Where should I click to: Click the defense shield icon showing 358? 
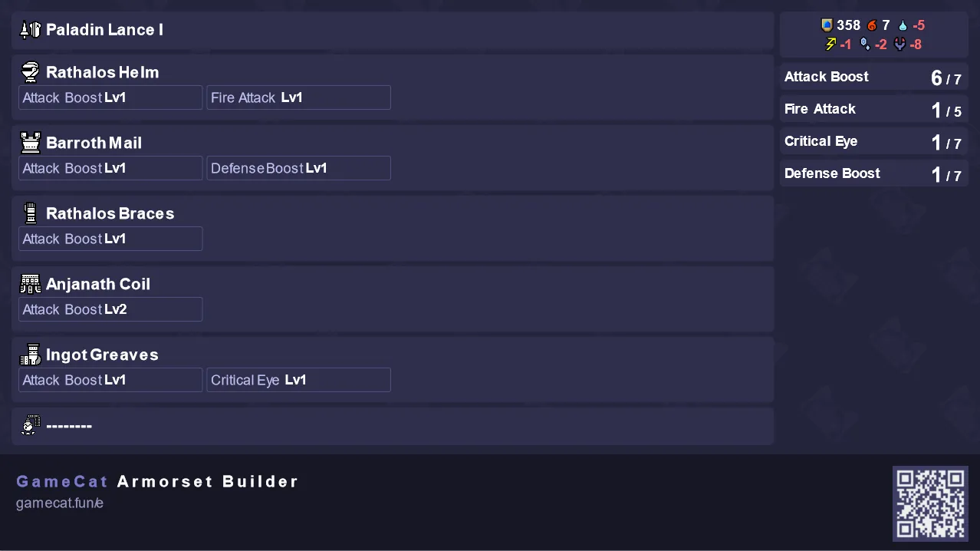(827, 25)
